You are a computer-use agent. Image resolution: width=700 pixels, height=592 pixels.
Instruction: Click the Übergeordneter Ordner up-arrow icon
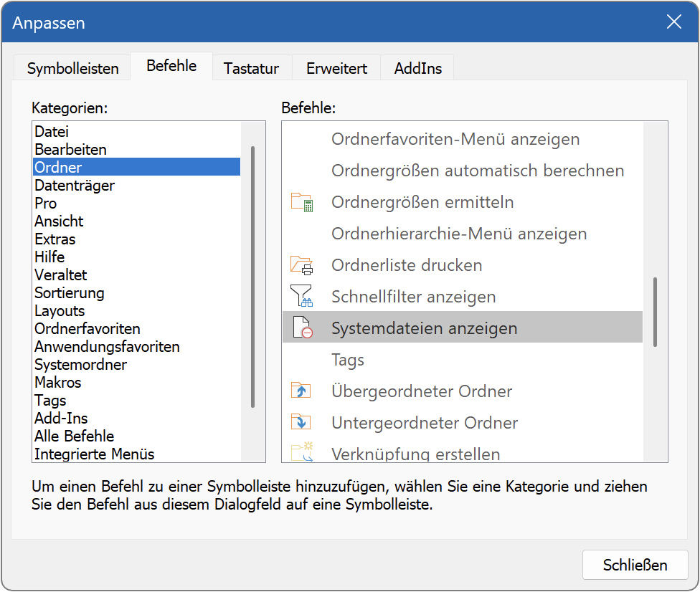[x=302, y=390]
